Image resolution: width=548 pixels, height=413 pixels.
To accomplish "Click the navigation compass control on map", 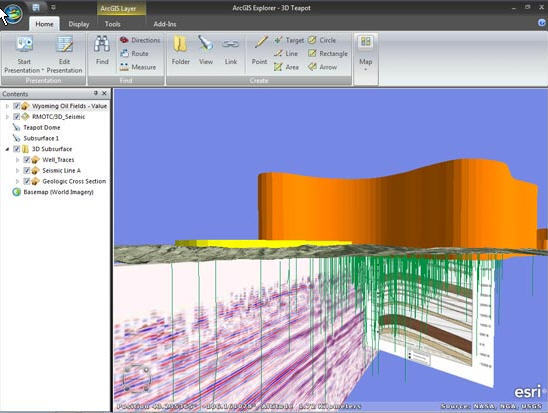I will (x=137, y=378).
